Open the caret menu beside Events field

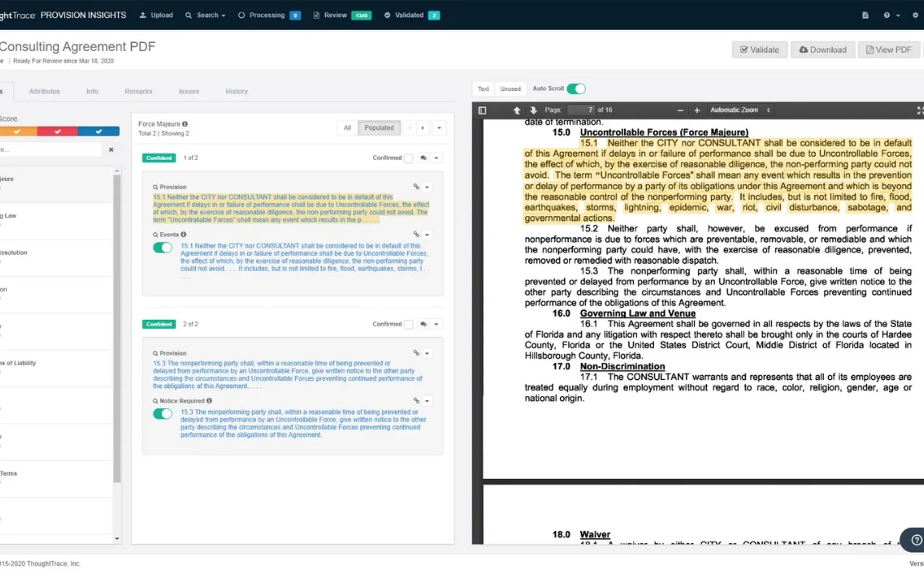point(427,235)
